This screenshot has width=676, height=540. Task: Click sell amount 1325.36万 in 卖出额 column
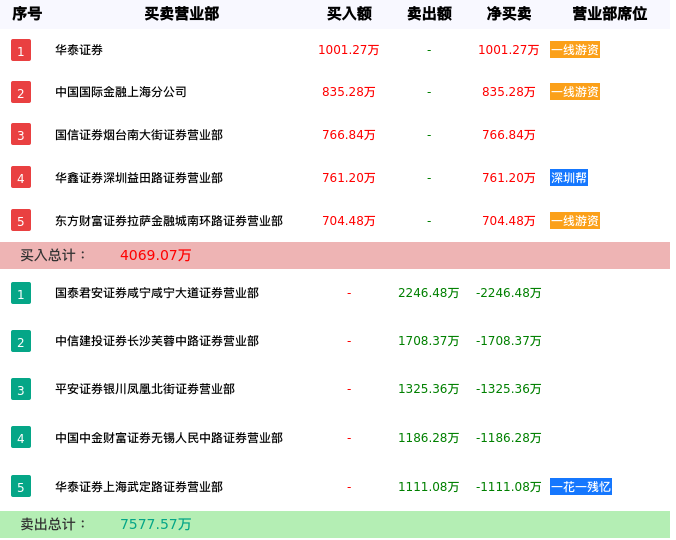point(429,389)
